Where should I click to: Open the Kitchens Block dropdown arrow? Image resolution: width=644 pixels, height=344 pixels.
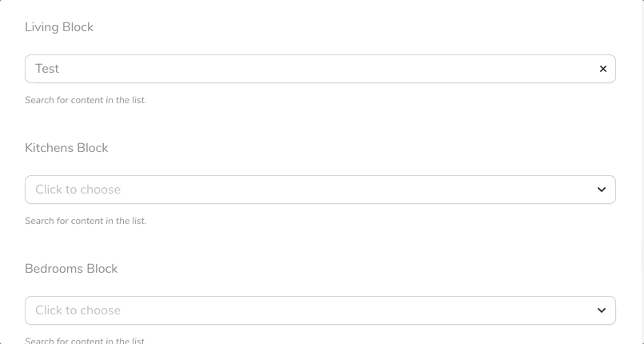click(602, 190)
